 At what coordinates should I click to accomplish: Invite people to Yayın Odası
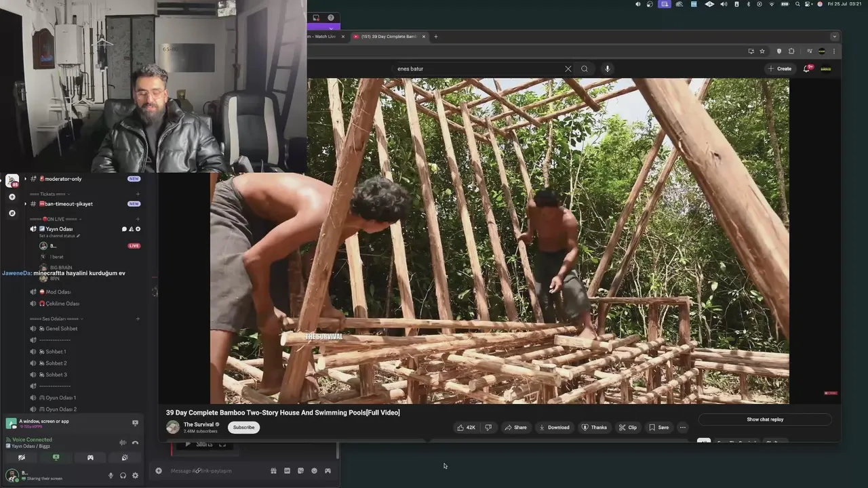click(131, 229)
